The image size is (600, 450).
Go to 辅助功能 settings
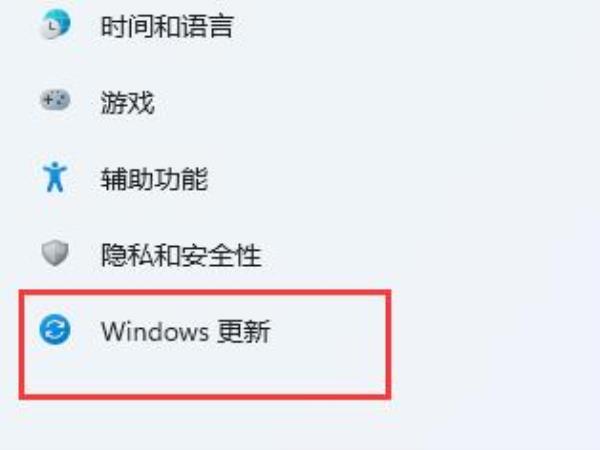pyautogui.click(x=154, y=179)
